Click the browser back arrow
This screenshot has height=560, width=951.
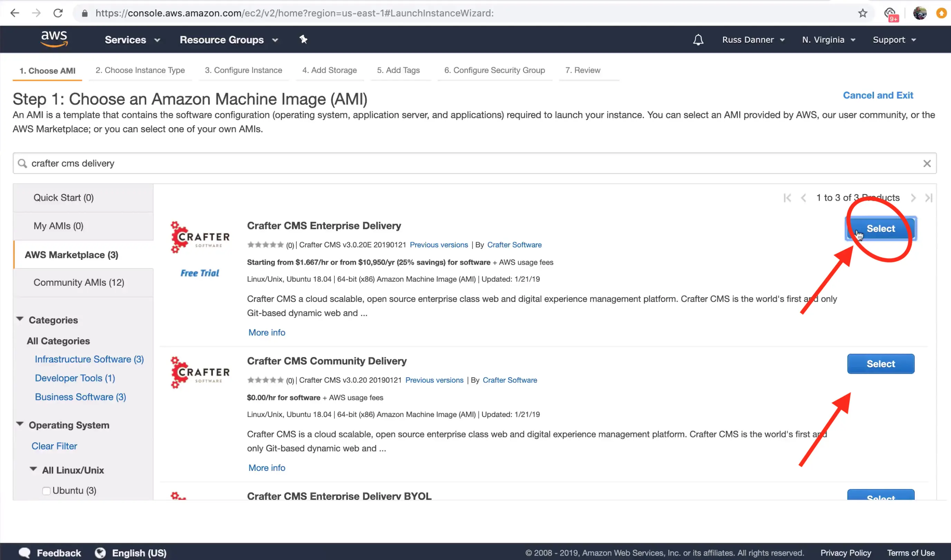(15, 13)
